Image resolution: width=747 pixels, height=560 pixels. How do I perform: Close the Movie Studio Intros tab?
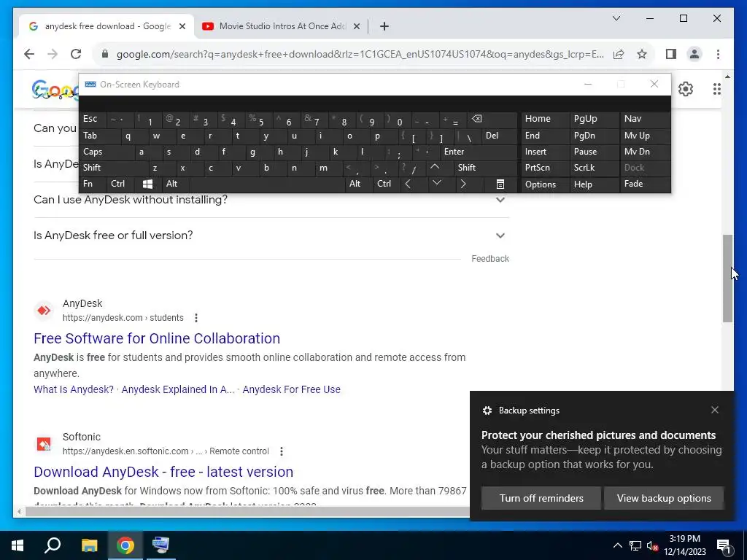point(356,26)
